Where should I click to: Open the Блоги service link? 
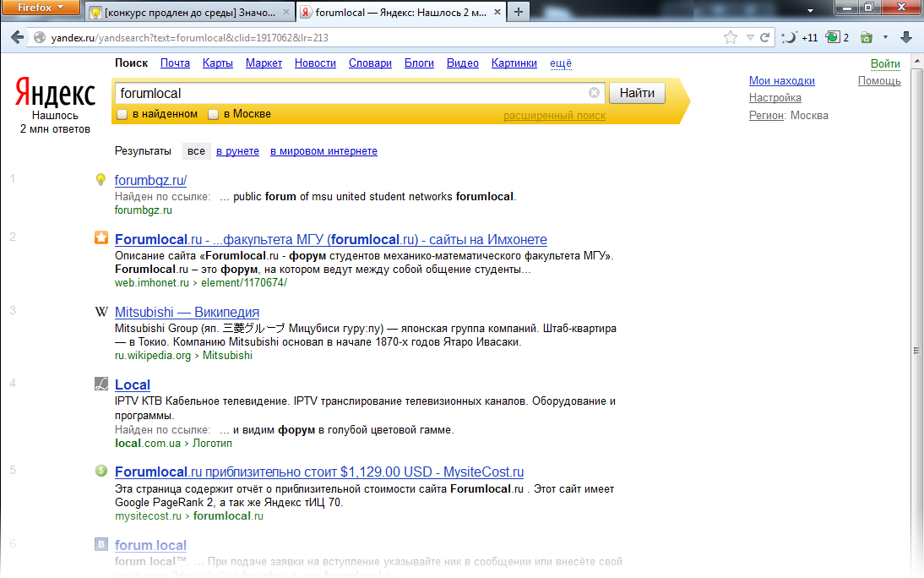coord(419,63)
